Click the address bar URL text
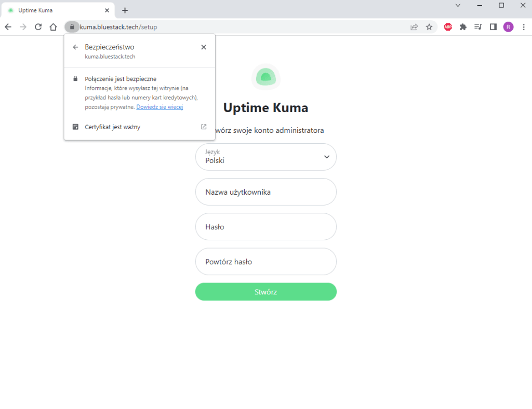532x409 pixels. (x=118, y=27)
